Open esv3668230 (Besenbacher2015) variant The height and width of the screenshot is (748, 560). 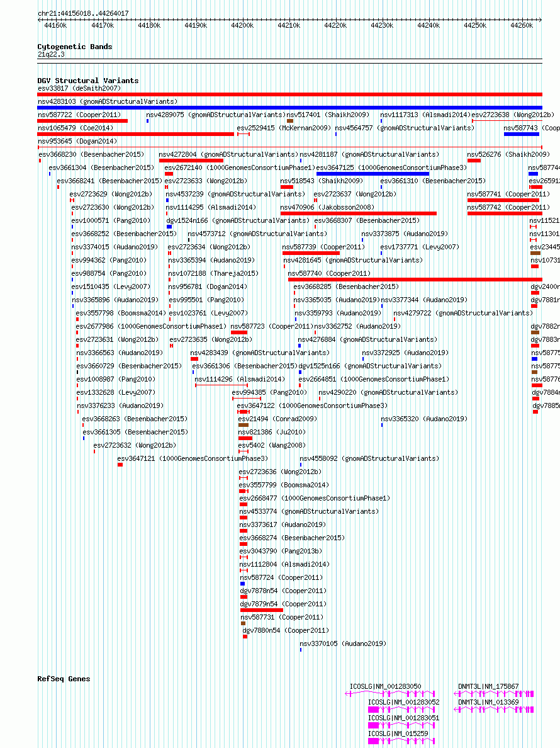point(91,154)
